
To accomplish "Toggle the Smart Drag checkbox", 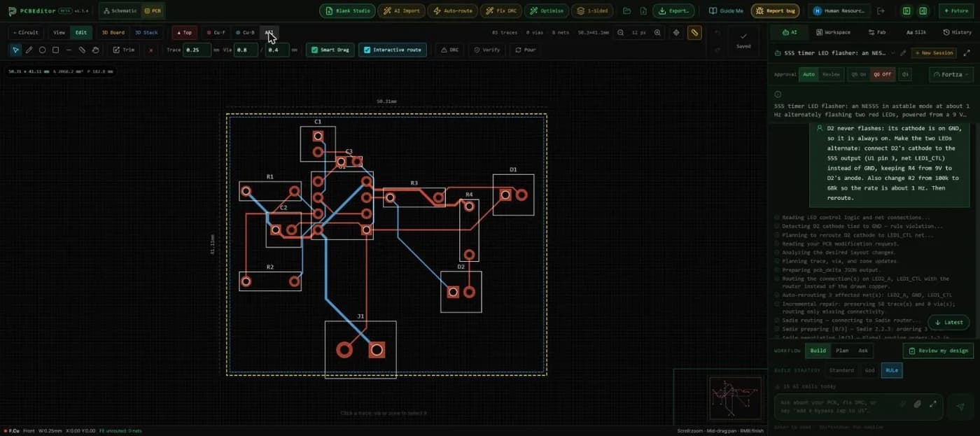I will point(330,50).
